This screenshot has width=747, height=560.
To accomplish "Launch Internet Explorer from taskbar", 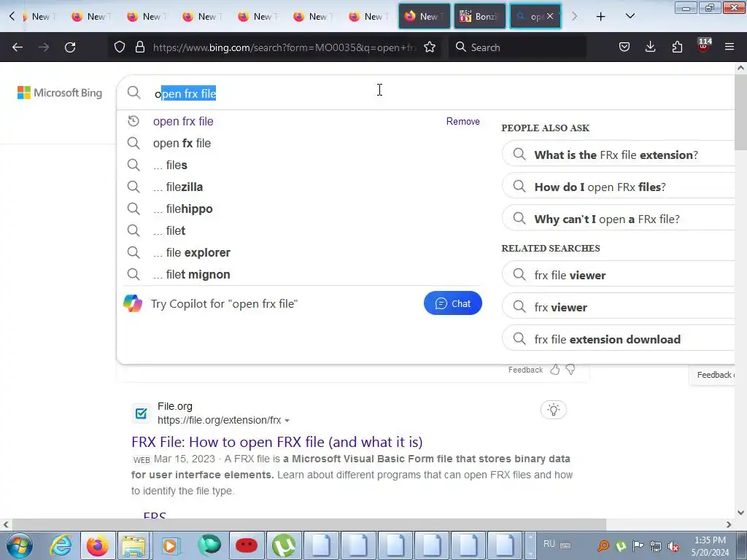I will tap(61, 545).
